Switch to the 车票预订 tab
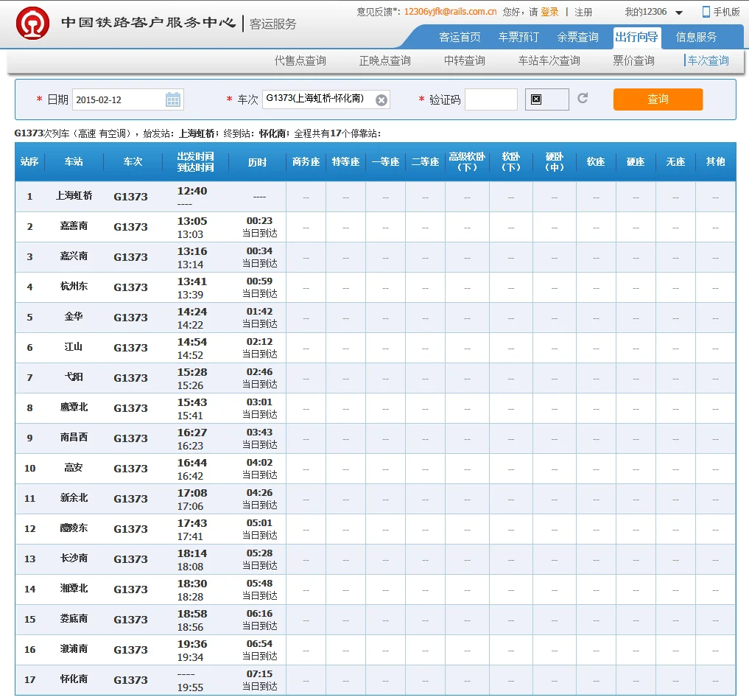 click(518, 37)
